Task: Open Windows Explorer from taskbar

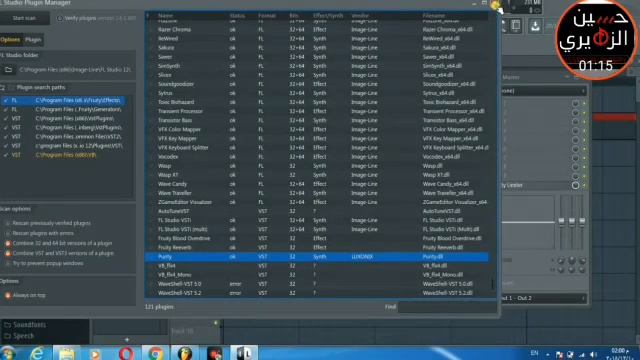Action: click(x=67, y=353)
